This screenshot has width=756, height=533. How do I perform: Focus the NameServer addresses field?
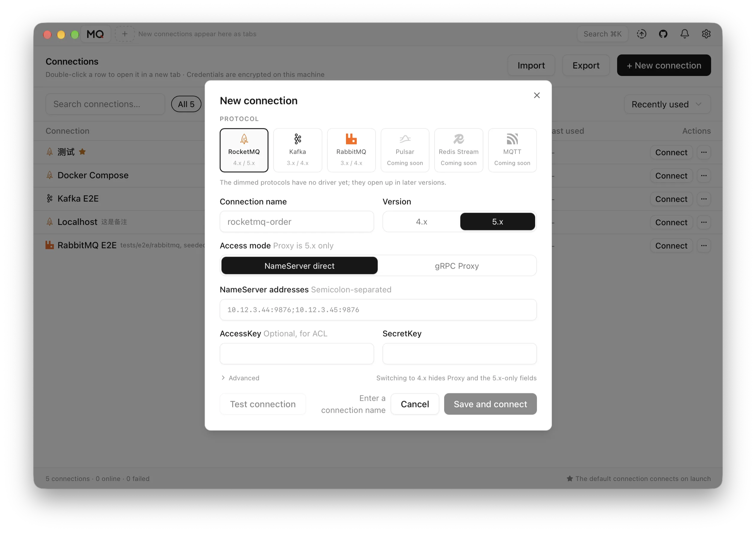point(378,310)
